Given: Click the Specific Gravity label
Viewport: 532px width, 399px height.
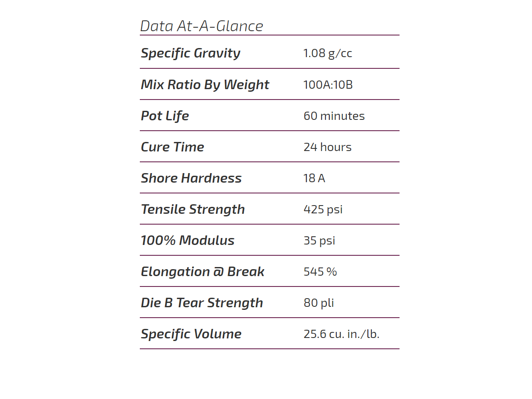Looking at the screenshot, I should [190, 53].
